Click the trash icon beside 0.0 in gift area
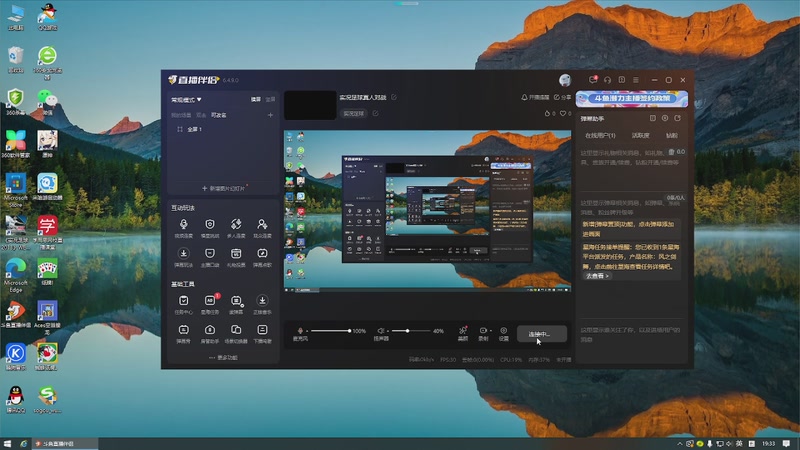The width and height of the screenshot is (800, 450). point(671,152)
